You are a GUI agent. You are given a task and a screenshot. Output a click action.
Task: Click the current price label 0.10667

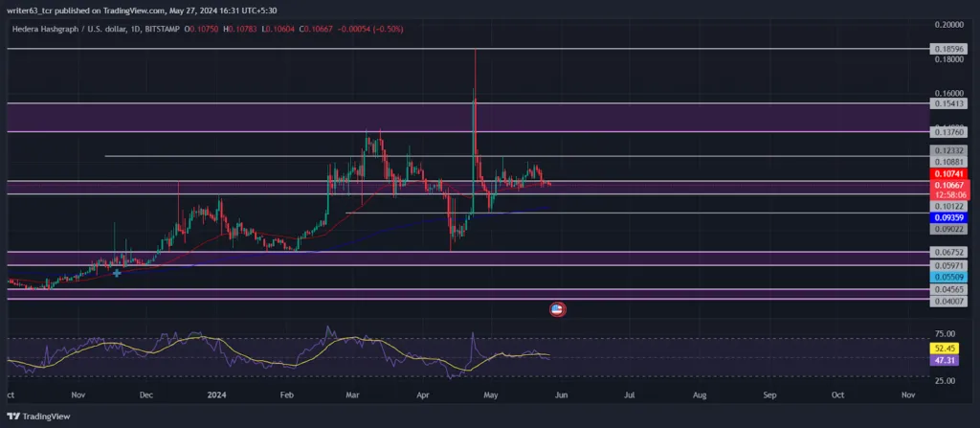coord(948,185)
